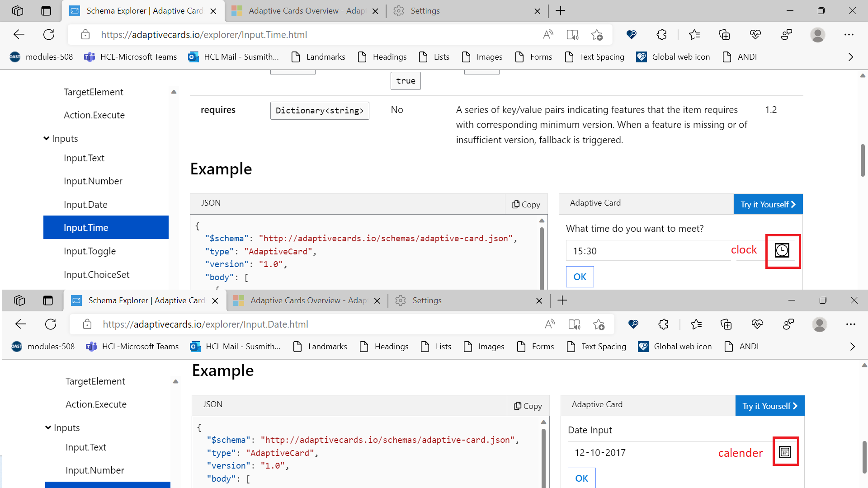Open Collections icon in top browser toolbar

click(724, 34)
